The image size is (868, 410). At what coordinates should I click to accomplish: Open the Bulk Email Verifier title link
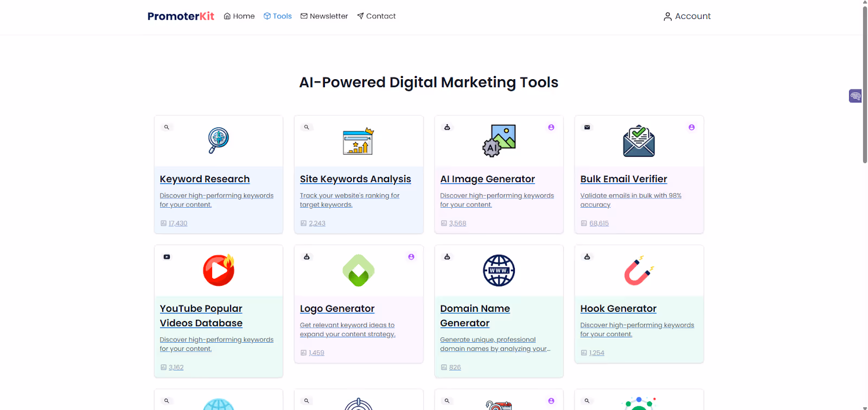tap(624, 179)
